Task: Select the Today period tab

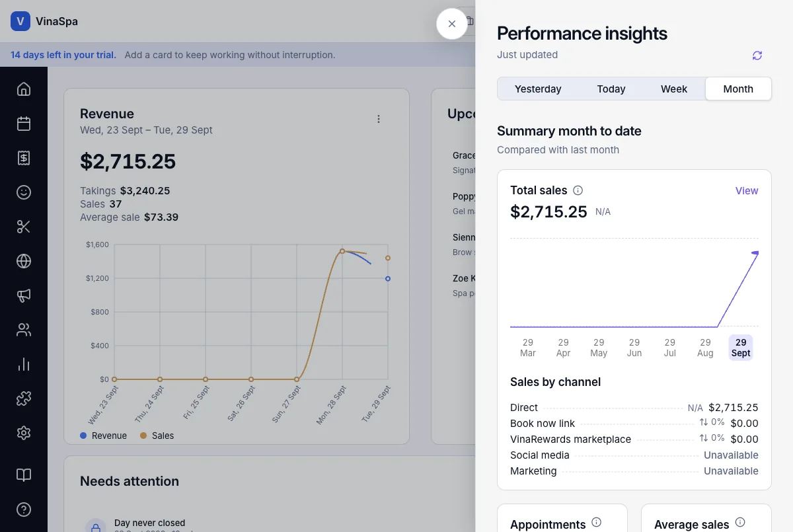Action: point(611,89)
